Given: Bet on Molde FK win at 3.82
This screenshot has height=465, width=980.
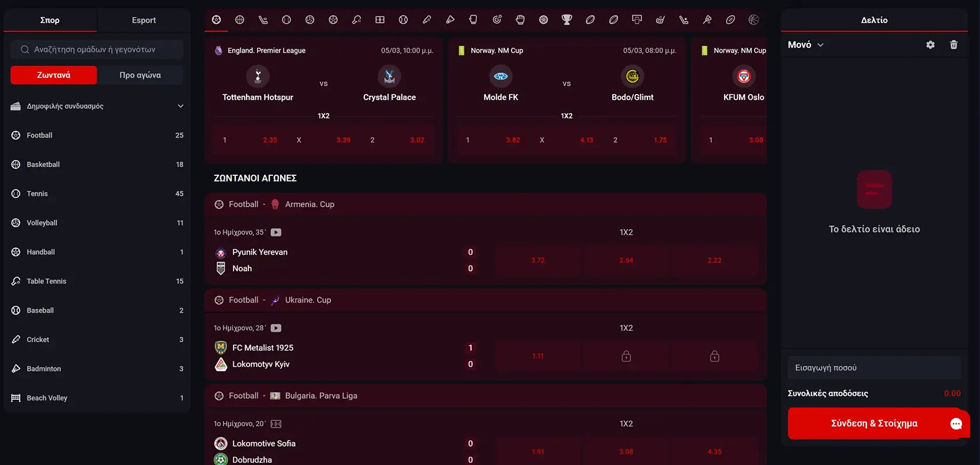Looking at the screenshot, I should coord(493,140).
